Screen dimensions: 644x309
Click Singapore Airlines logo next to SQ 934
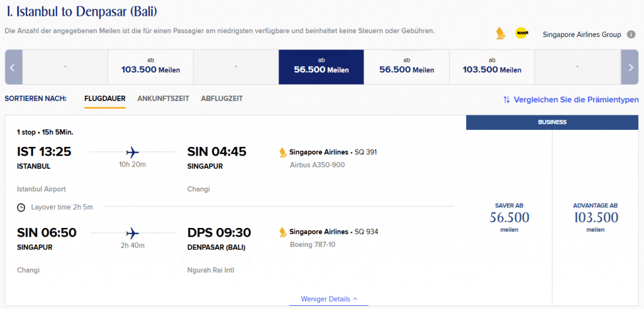pos(283,232)
